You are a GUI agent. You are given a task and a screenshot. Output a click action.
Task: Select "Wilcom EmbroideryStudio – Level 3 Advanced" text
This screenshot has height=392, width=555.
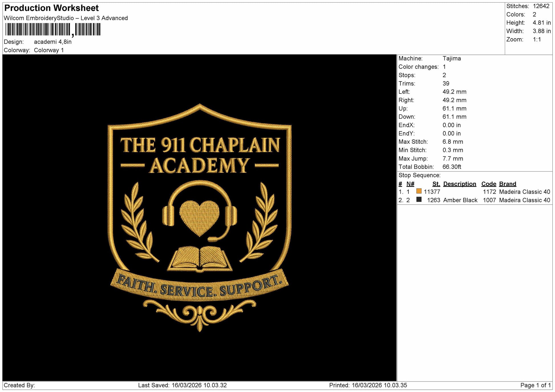(x=66, y=18)
